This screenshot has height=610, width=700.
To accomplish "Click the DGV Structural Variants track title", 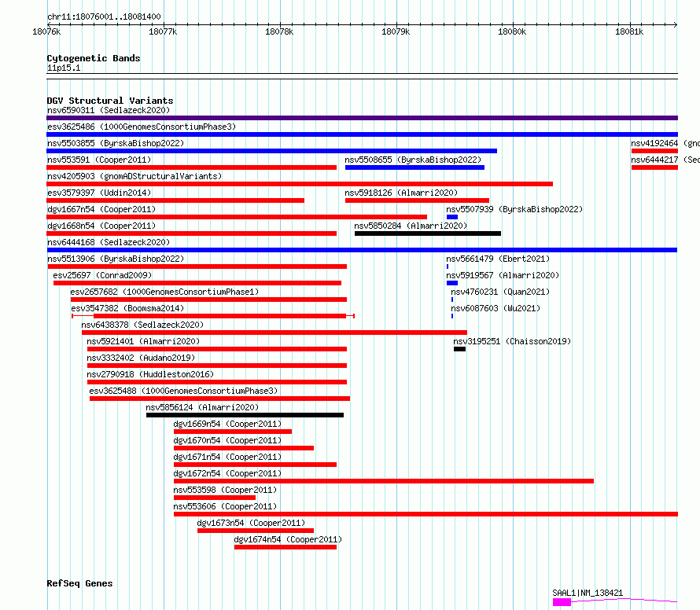I will click(x=110, y=101).
